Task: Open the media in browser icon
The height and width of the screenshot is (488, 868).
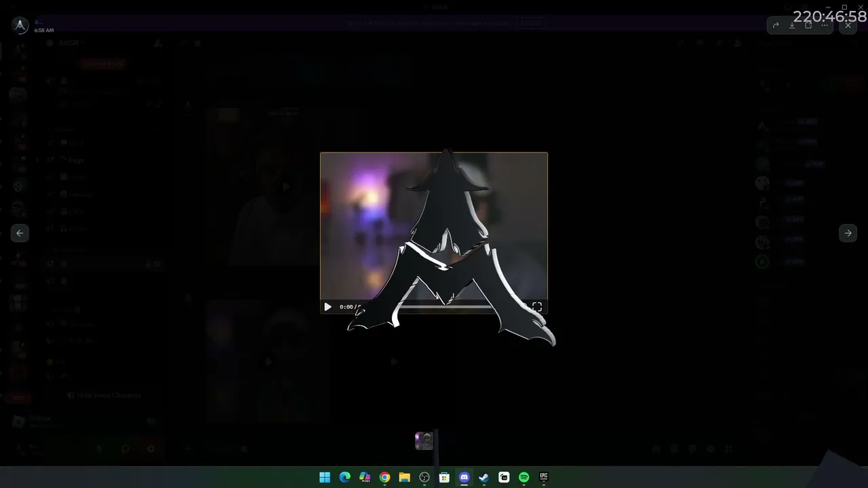Action: point(808,26)
